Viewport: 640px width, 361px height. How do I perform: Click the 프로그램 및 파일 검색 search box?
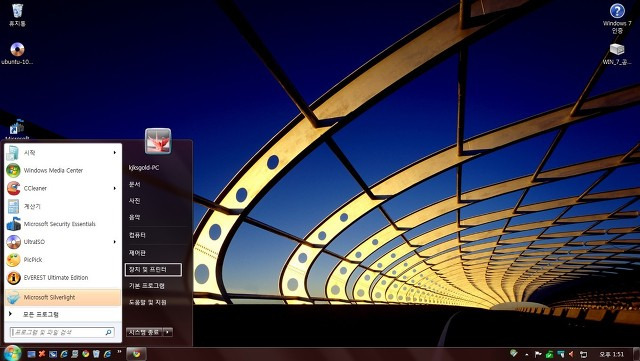tap(62, 332)
